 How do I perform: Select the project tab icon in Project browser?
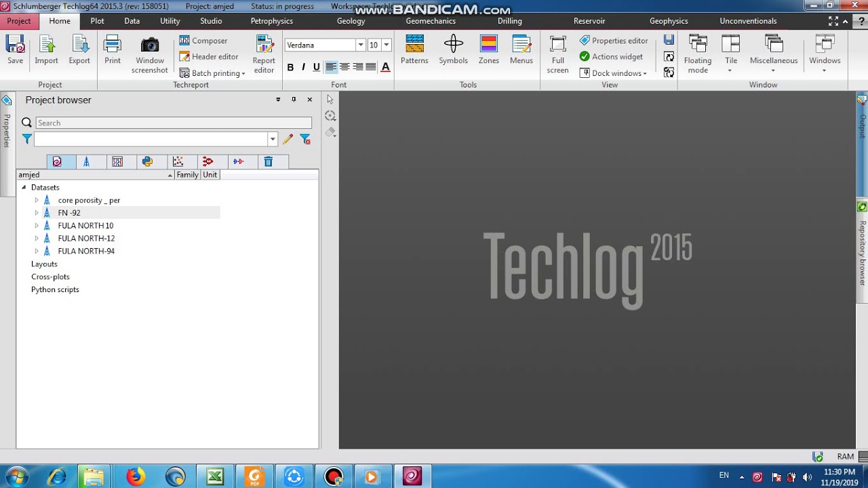point(57,161)
